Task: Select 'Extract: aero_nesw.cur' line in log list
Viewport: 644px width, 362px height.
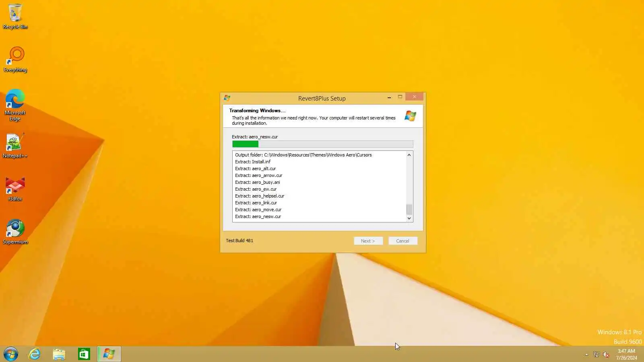Action: point(258,216)
